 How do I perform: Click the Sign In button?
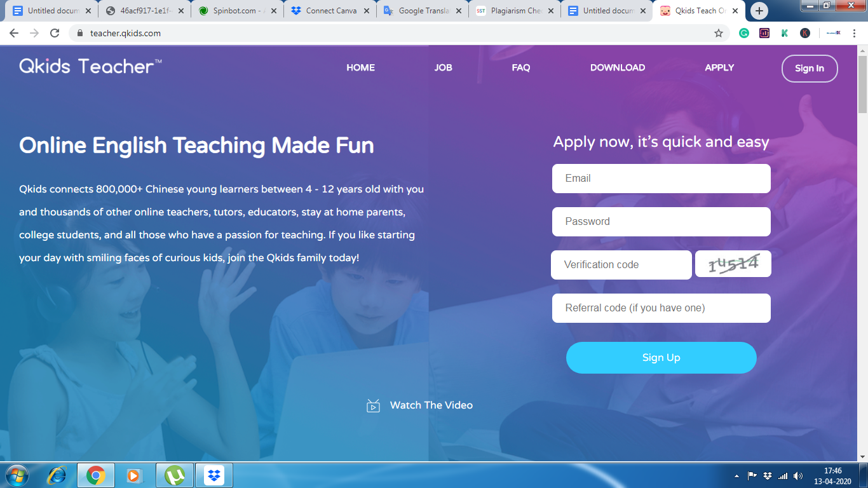click(x=810, y=69)
